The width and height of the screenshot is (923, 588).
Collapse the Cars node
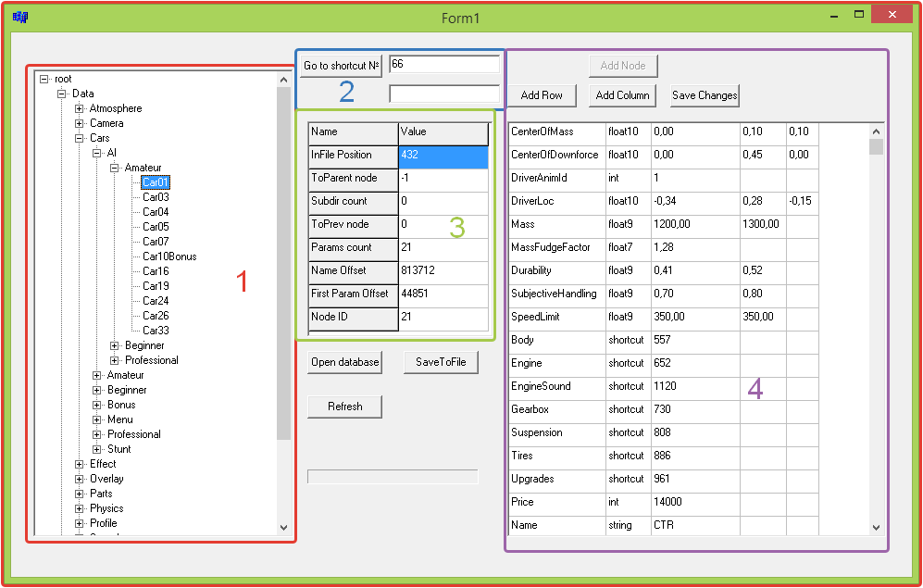coord(79,138)
